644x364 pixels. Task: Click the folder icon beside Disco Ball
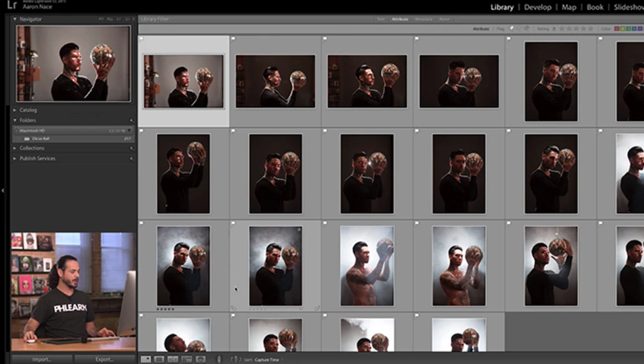coord(27,139)
